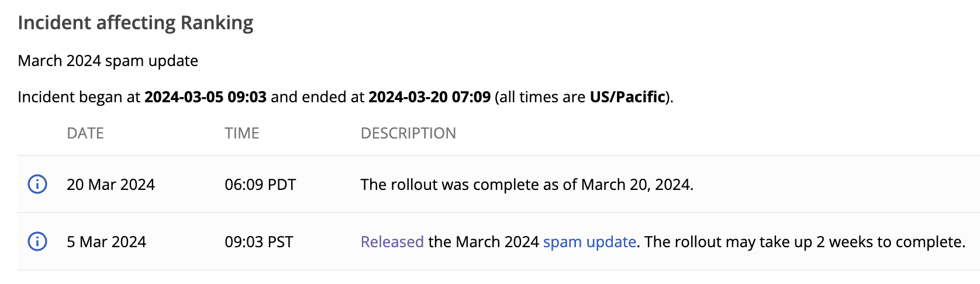The height and width of the screenshot is (284, 980).
Task: Click the info icon beside 20 Mar 2024
Action: point(37,185)
